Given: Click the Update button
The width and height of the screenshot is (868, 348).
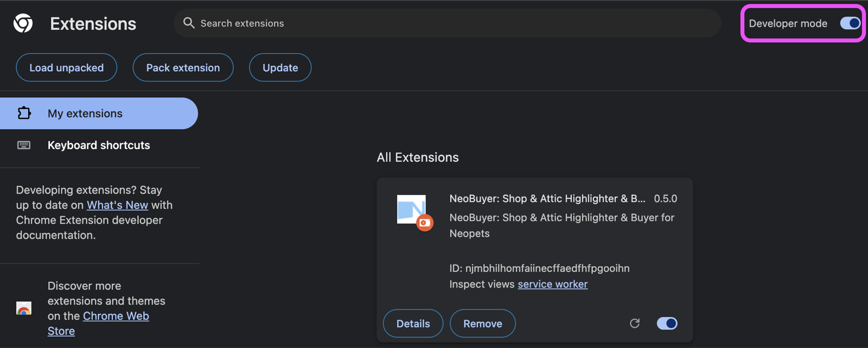Looking at the screenshot, I should (x=280, y=68).
